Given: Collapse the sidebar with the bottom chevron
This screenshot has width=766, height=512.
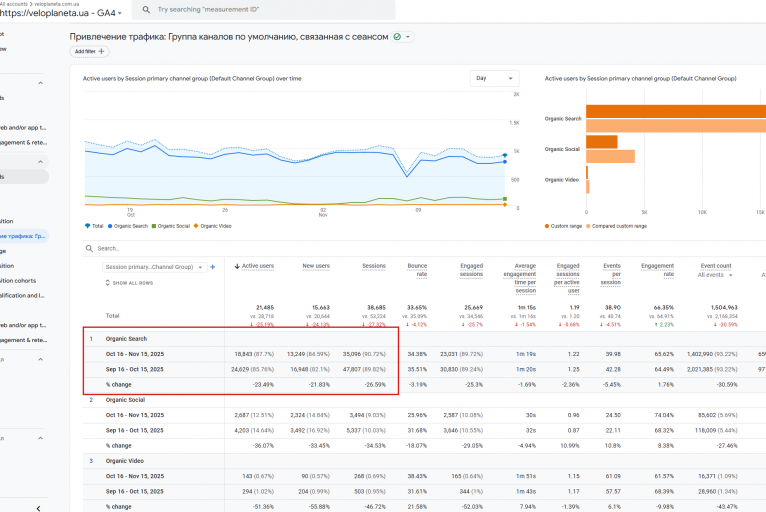Looking at the screenshot, I should tap(38, 507).
